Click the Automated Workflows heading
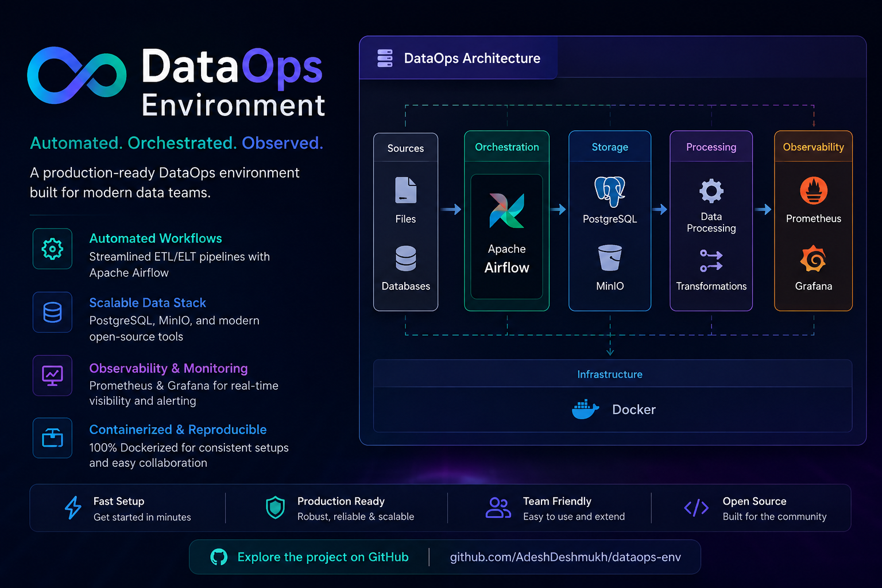The width and height of the screenshot is (882, 588). pos(156,238)
